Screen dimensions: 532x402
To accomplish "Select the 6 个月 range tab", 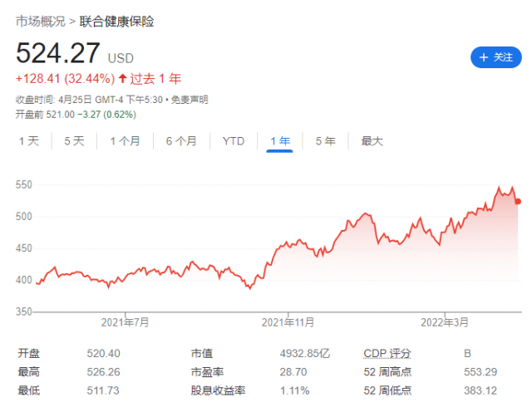I will (x=181, y=141).
